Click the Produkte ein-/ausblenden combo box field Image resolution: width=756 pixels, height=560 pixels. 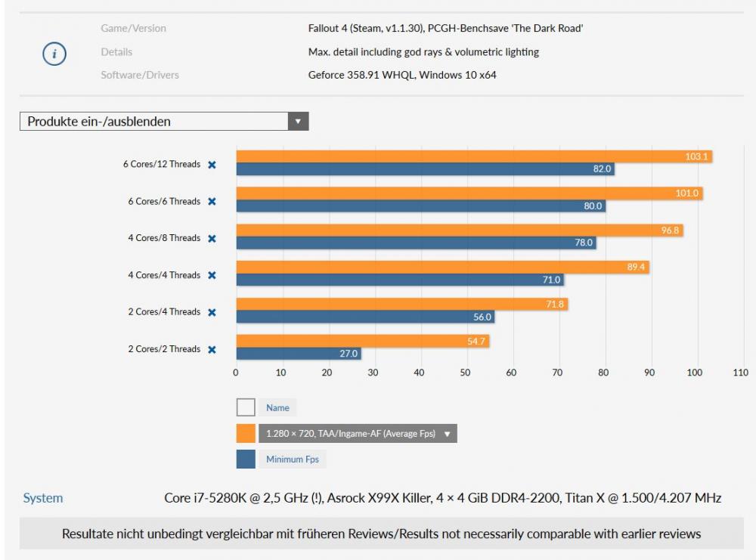pyautogui.click(x=164, y=122)
